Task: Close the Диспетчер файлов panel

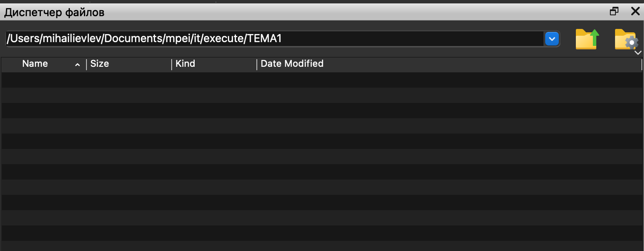Action: (x=635, y=11)
